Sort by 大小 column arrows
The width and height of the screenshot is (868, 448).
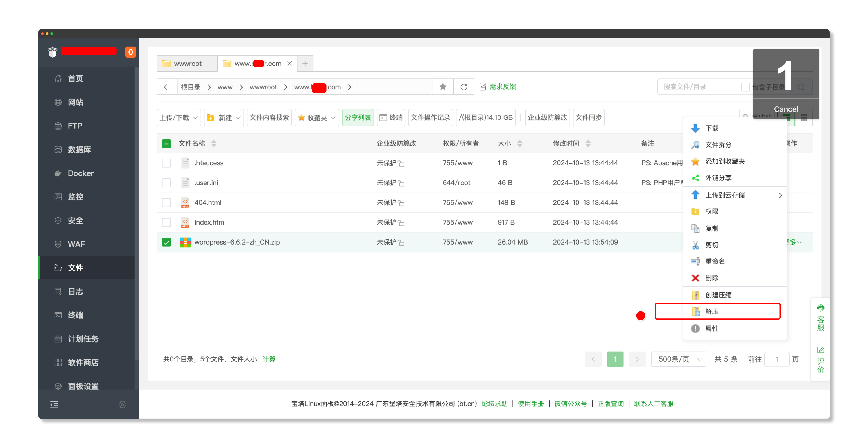point(519,144)
